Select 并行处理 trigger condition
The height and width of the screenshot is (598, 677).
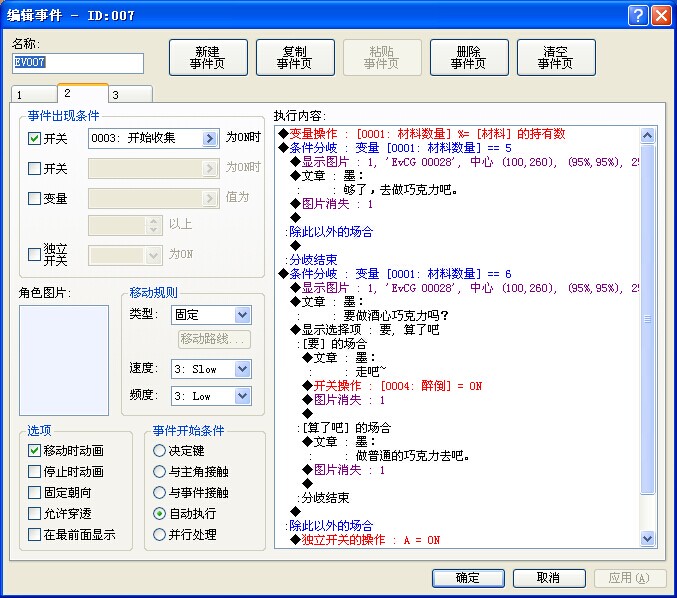pyautogui.click(x=159, y=534)
